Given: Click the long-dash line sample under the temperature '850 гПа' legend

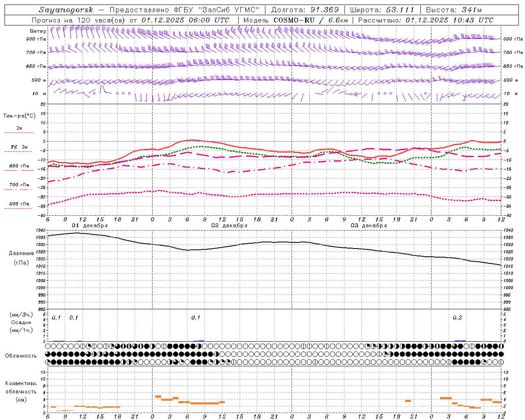Looking at the screenshot, I should [18, 170].
